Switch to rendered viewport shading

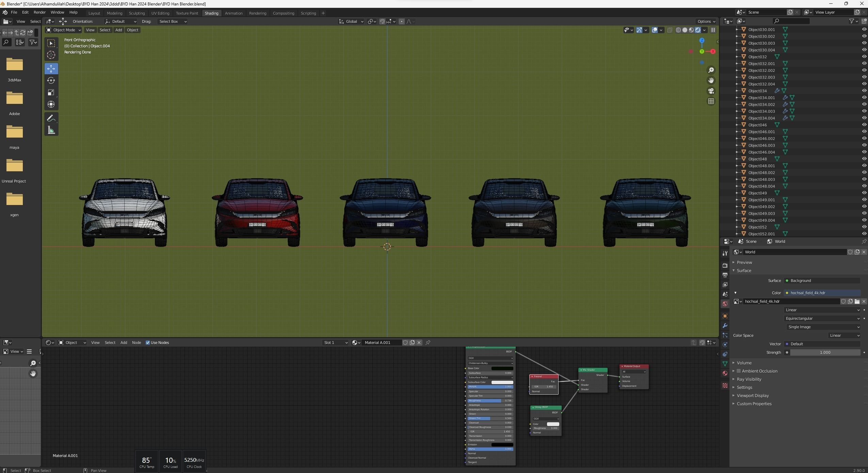click(x=698, y=30)
